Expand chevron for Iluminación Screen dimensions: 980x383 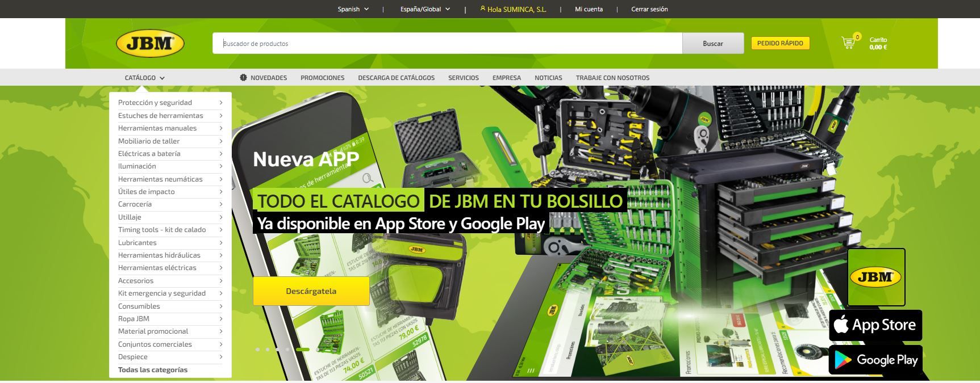(x=220, y=166)
